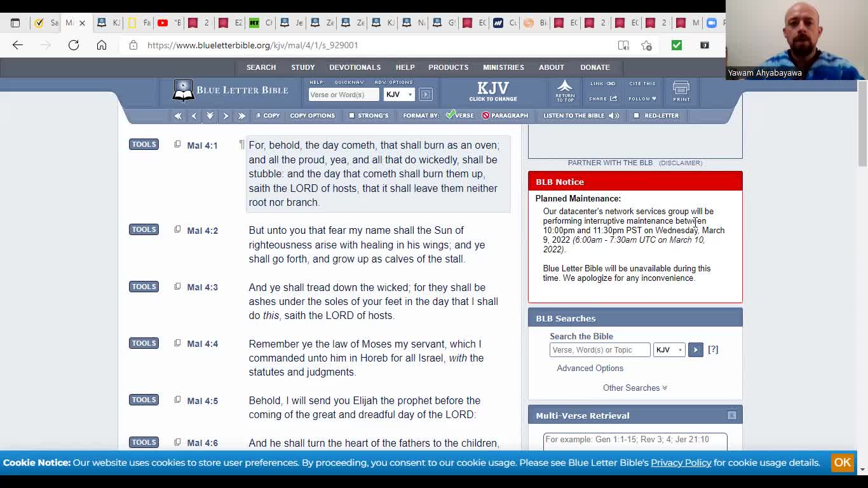Viewport: 868px width, 488px height.
Task: Go to the next book (double right arrow)
Action: 241,116
